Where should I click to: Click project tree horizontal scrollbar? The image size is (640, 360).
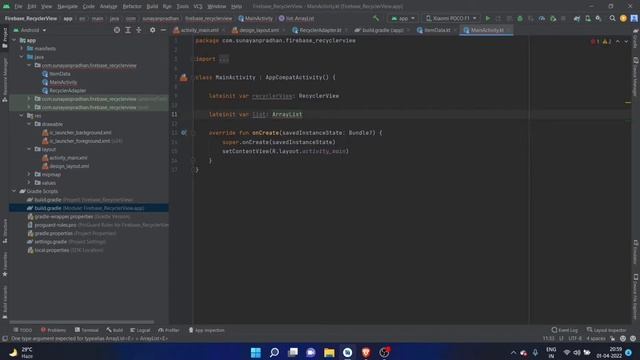click(82, 322)
